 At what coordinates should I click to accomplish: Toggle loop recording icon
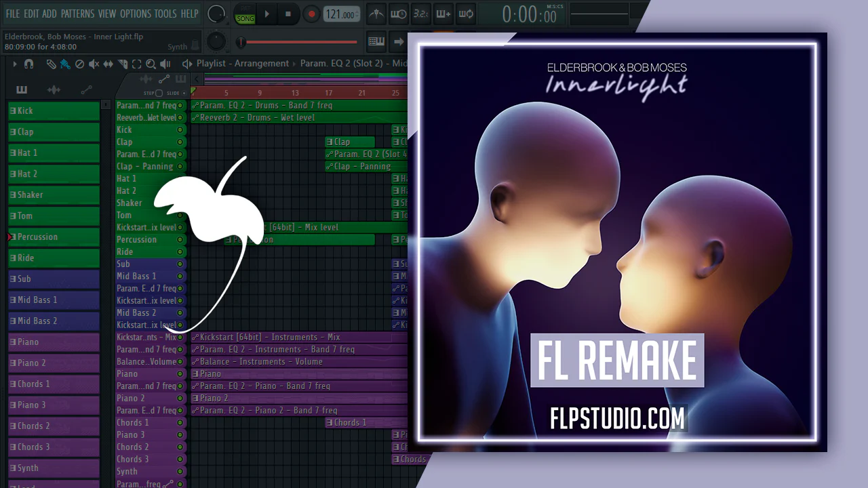pos(466,14)
